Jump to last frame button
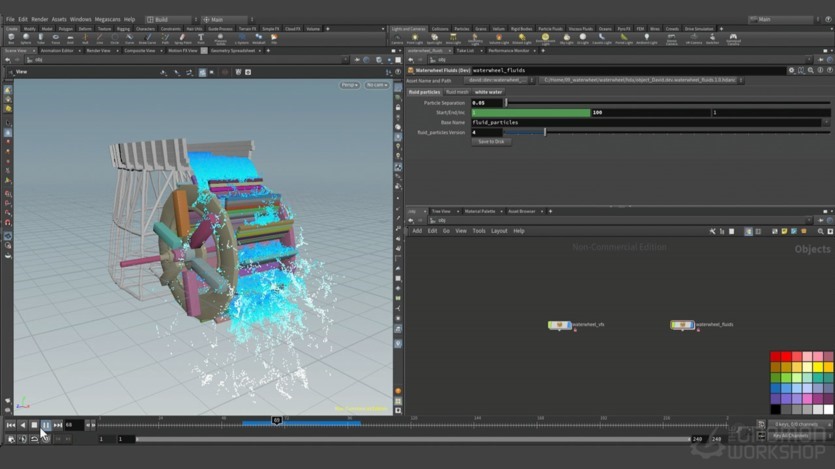This screenshot has height=469, width=835. point(58,425)
